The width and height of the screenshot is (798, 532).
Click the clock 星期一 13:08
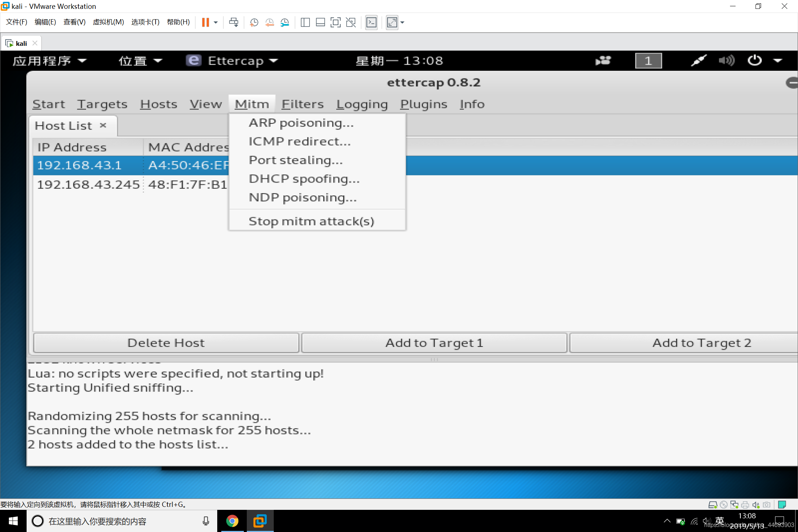[x=399, y=61]
